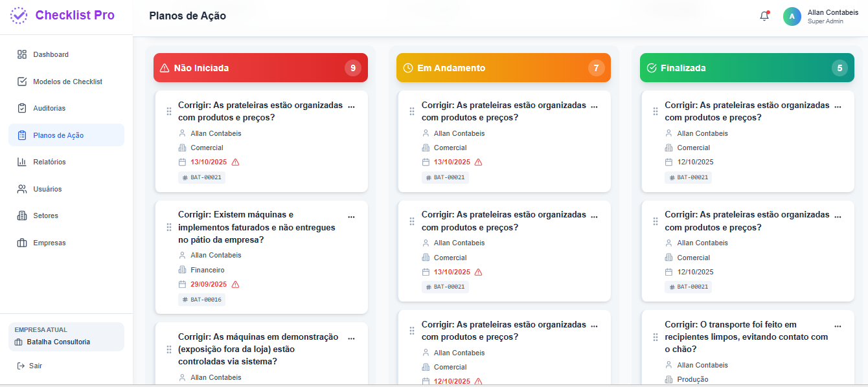Click the 'Não Iniciada' column header title
The image size is (868, 387).
pos(201,68)
